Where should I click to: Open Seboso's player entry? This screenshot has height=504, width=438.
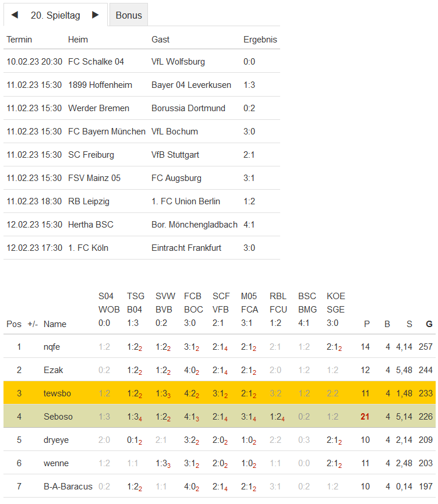coord(58,417)
